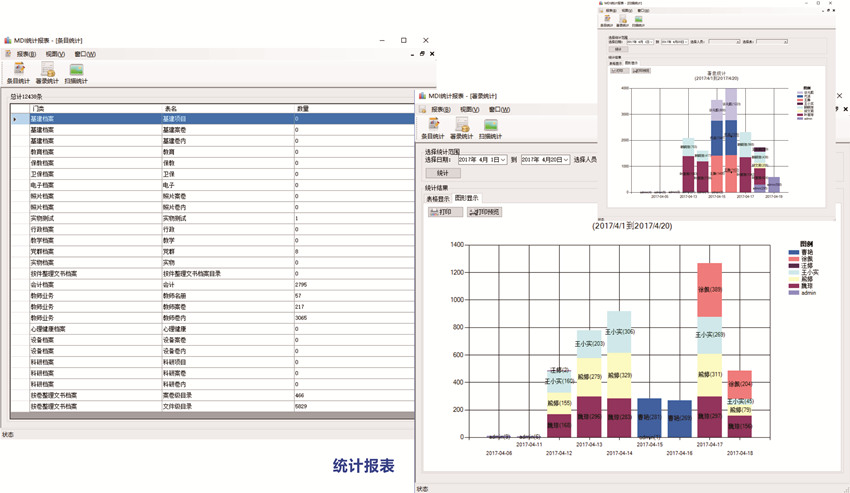Open the start date dropdown 2017年4月1日
Viewport: 850px width, 493px height.
coord(502,159)
